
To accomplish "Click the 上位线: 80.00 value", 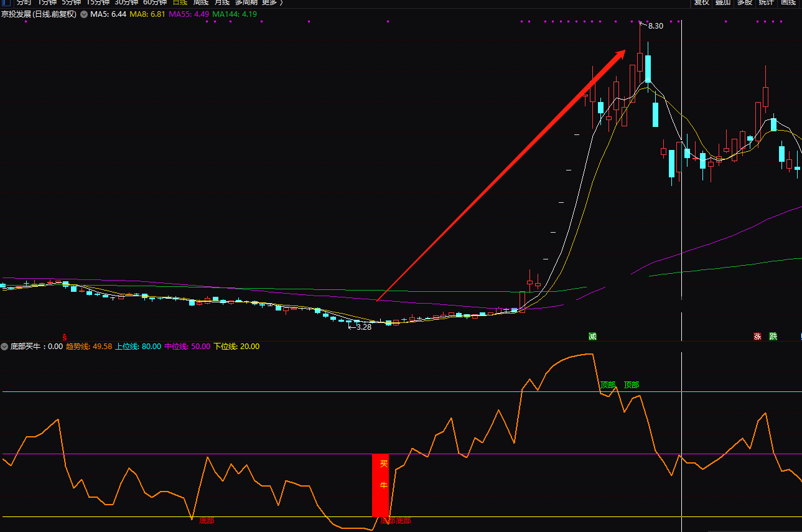I will (x=138, y=347).
